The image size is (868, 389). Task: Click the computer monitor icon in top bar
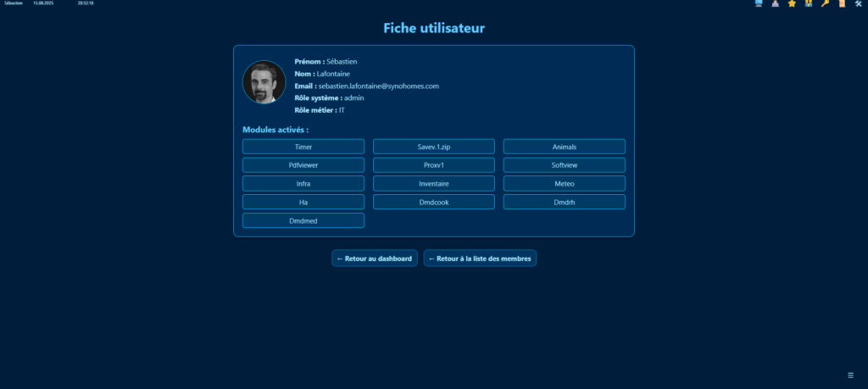[x=759, y=4]
